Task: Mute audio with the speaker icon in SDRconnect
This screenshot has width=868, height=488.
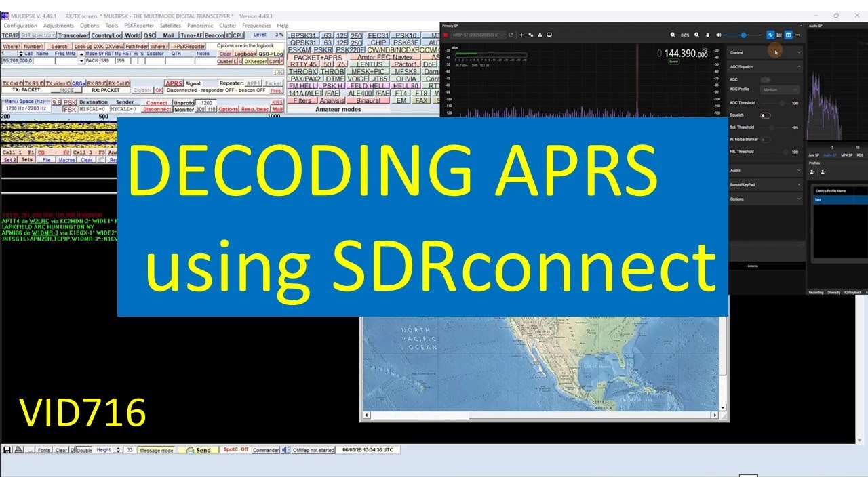Action: 718,34
